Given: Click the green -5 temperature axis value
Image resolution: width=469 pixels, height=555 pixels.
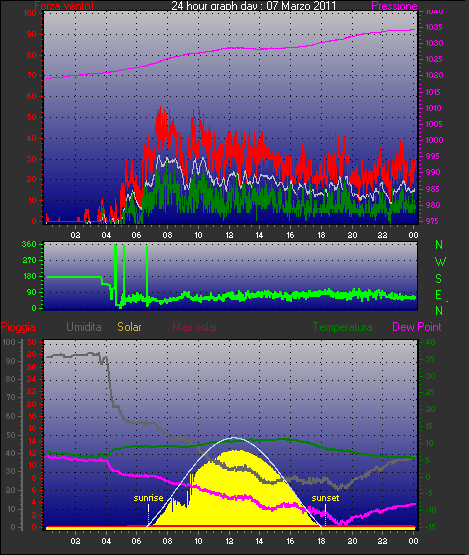Looking at the screenshot, I should pos(429,493).
